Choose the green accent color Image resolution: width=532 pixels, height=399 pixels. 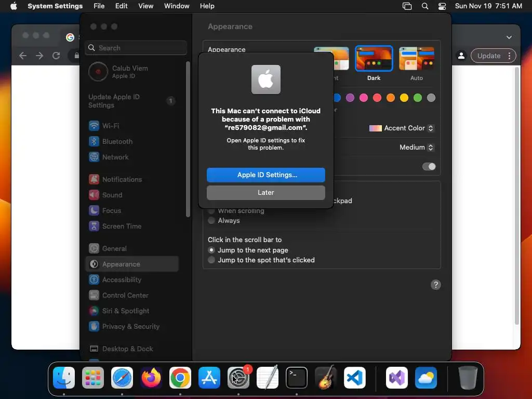pyautogui.click(x=418, y=98)
